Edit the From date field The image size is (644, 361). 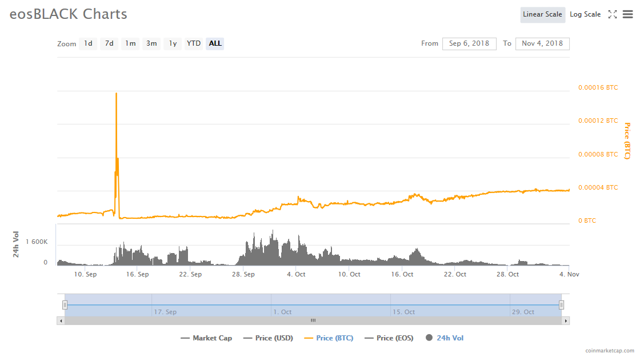point(469,43)
